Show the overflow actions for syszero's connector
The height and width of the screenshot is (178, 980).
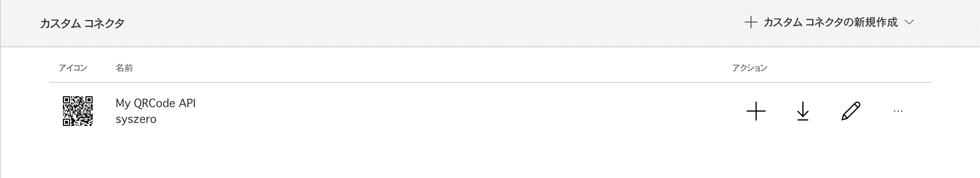pyautogui.click(x=898, y=111)
